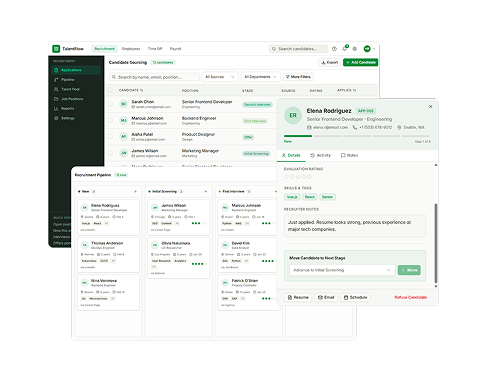
Task: Check the Sarah Chen row checkbox
Action: [x=110, y=104]
